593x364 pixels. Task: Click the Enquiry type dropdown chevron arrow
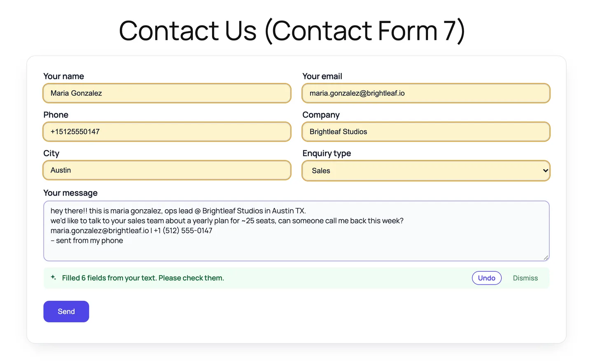(545, 170)
